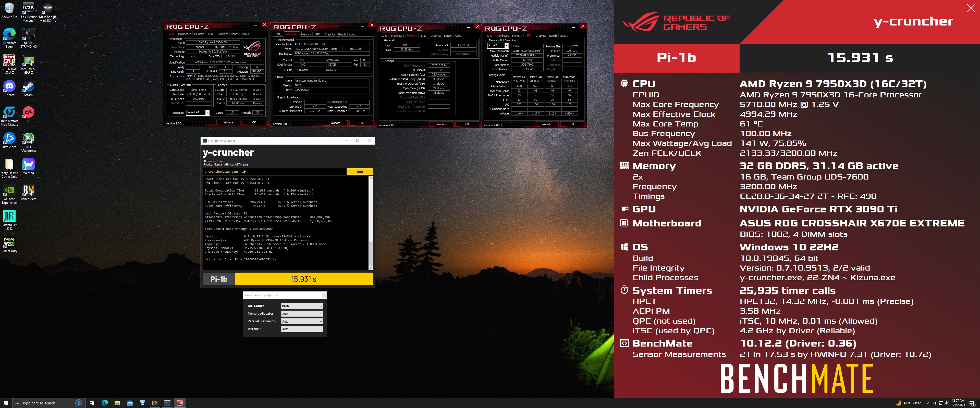
Task: Show hidden system tray icons
Action: coord(929,403)
